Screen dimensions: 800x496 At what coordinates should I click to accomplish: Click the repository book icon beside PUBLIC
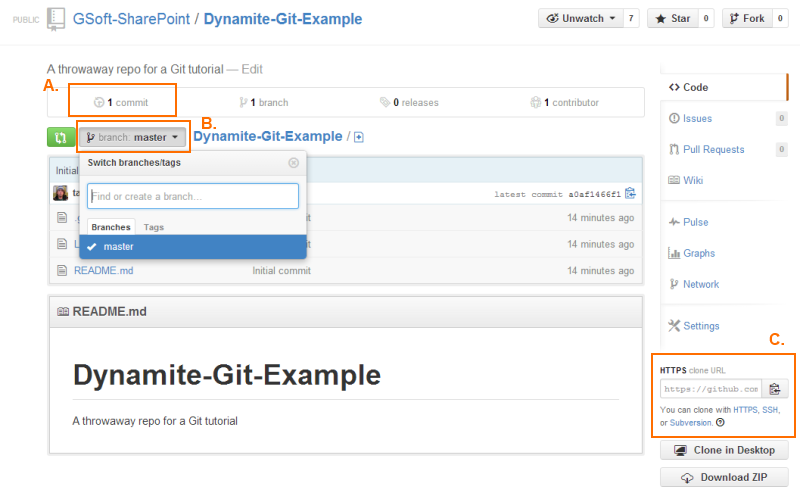[x=56, y=19]
